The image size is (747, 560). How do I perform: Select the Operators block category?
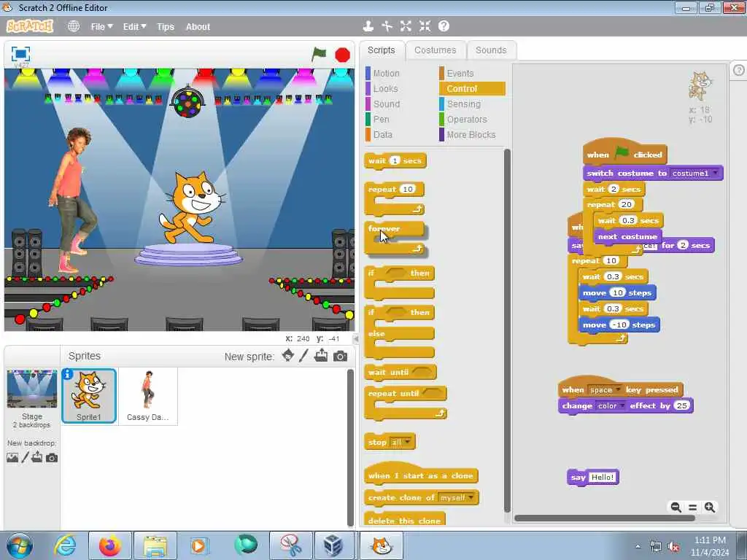(x=467, y=119)
